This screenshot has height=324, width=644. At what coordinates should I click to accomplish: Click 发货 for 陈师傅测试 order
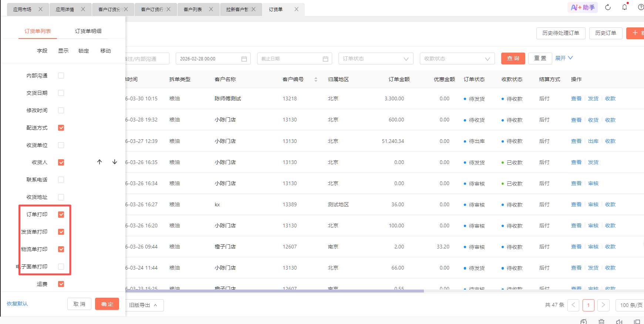tap(593, 98)
